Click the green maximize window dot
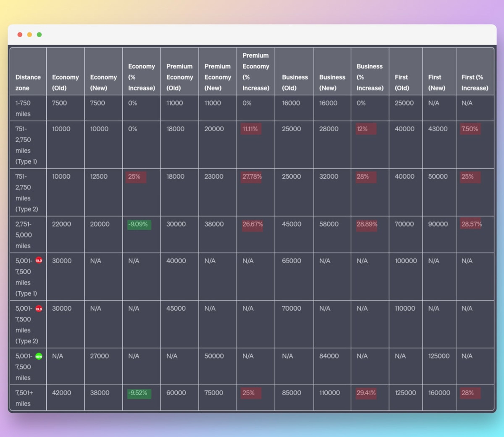 coord(39,35)
